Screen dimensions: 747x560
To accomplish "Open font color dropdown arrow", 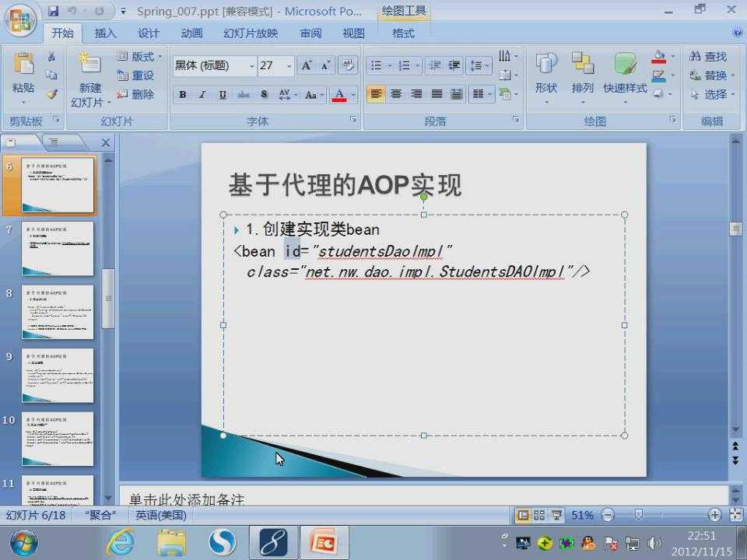I will point(353,94).
